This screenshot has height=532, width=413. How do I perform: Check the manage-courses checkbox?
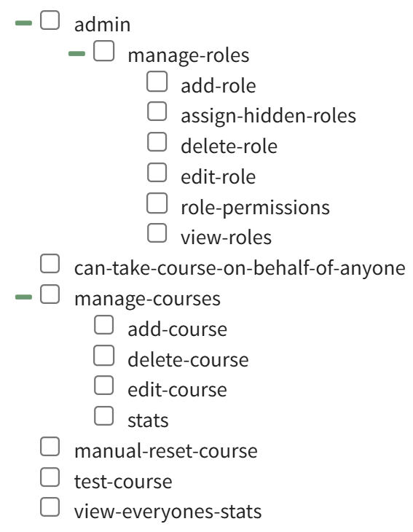50,294
